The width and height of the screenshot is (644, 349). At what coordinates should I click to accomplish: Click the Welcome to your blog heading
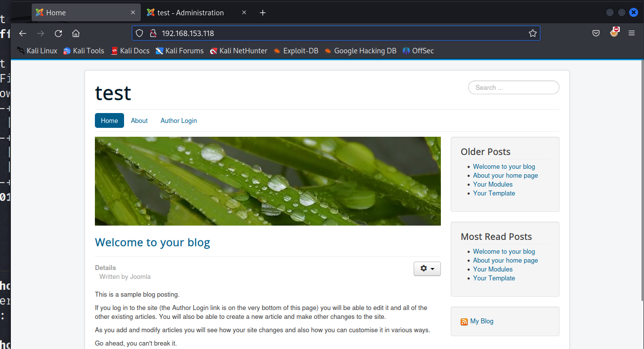click(152, 242)
